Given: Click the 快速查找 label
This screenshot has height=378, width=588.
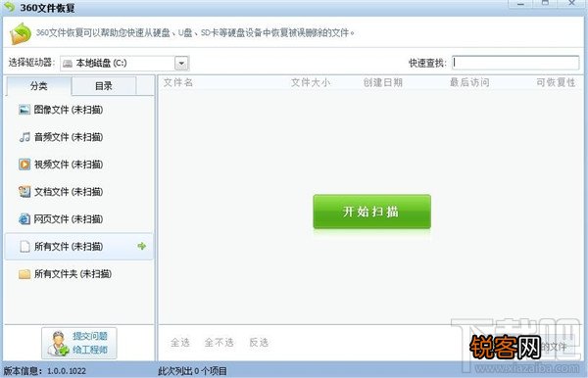Looking at the screenshot, I should tap(427, 63).
